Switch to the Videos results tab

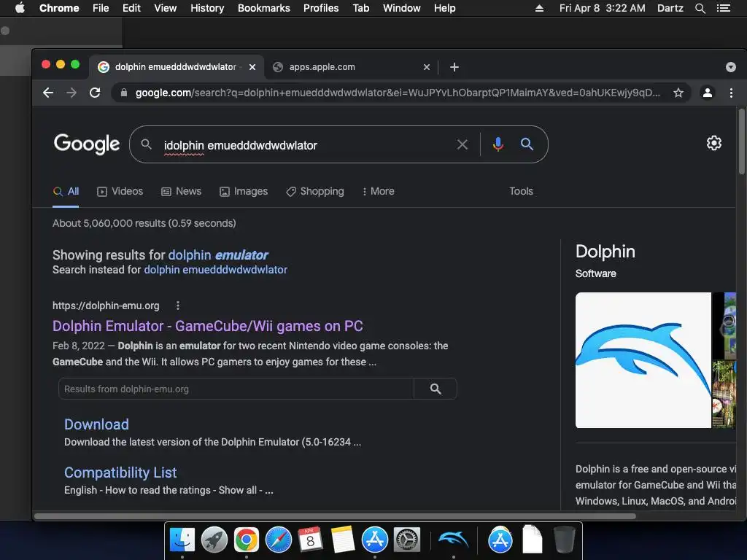120,192
